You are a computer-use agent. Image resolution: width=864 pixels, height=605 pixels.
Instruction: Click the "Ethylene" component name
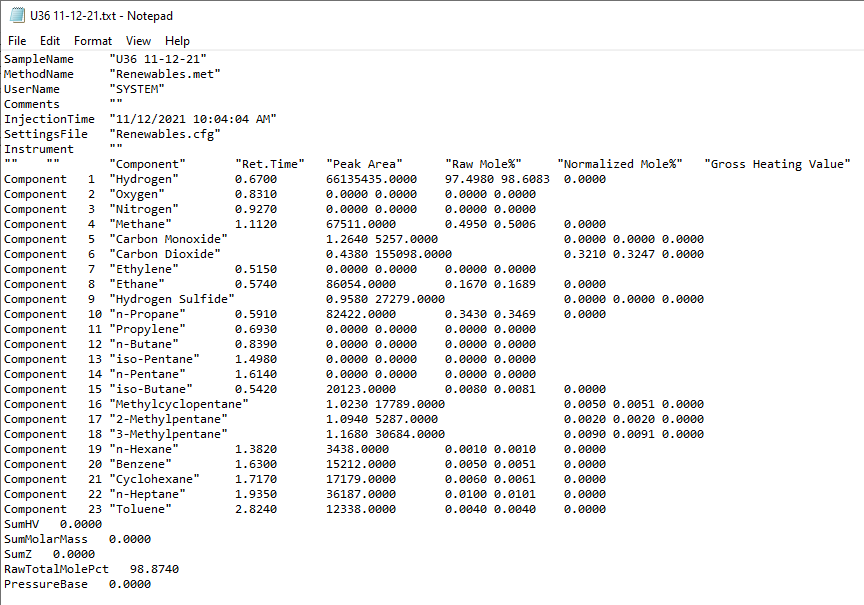(144, 269)
